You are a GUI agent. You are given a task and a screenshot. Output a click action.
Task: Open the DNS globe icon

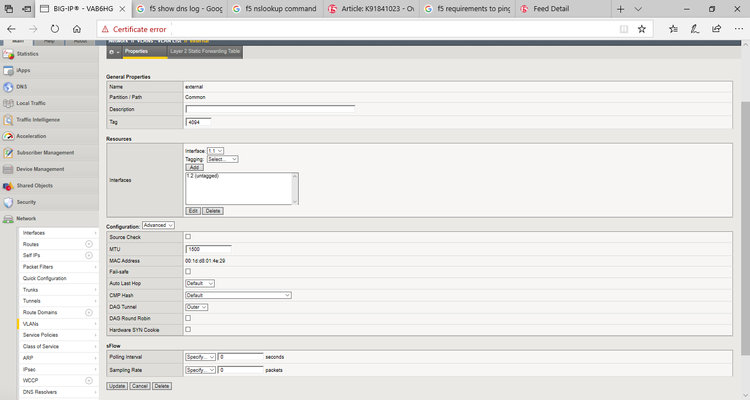[x=8, y=87]
